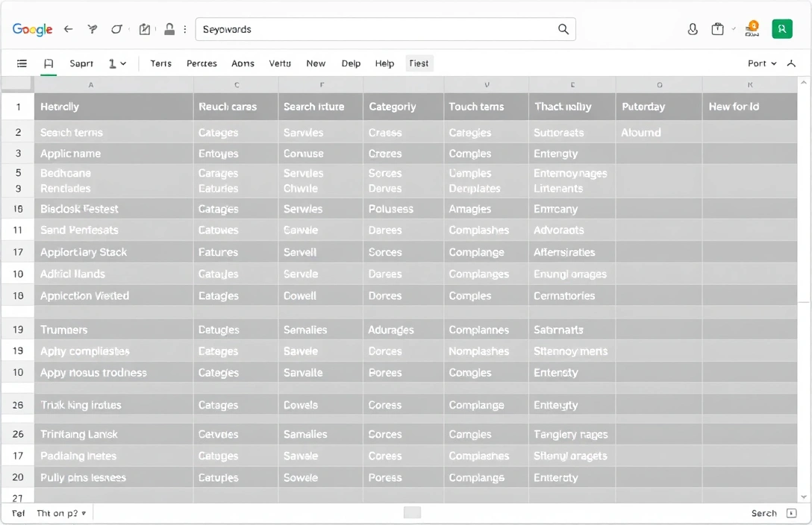
Task: Click the microphone icon
Action: click(x=693, y=30)
